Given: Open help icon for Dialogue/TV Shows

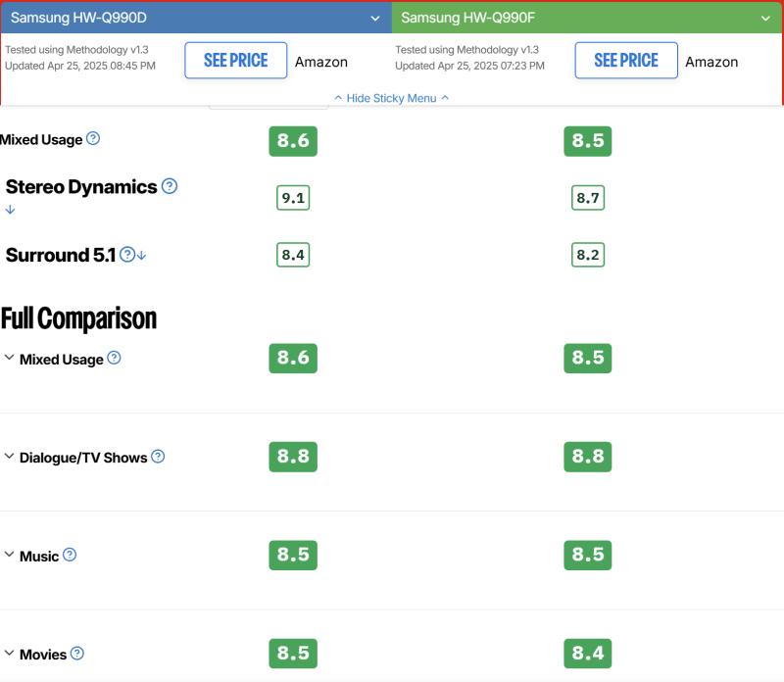Looking at the screenshot, I should 158,457.
